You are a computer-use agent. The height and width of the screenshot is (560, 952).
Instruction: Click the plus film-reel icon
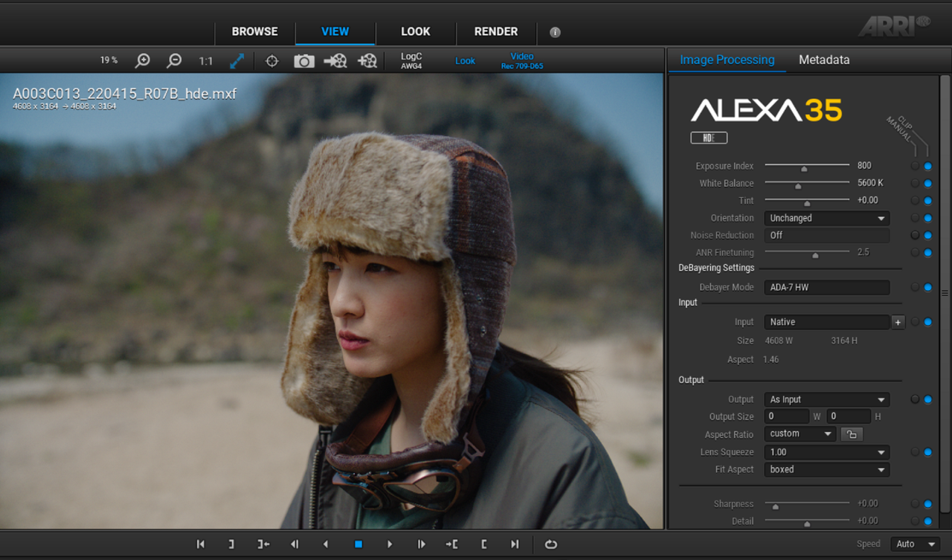click(x=367, y=61)
